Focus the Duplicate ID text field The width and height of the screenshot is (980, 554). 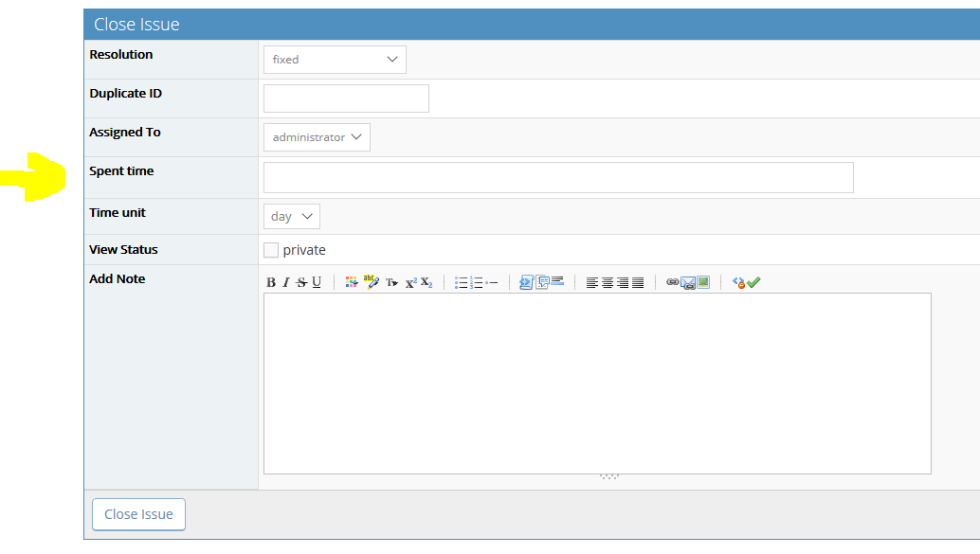(x=346, y=98)
